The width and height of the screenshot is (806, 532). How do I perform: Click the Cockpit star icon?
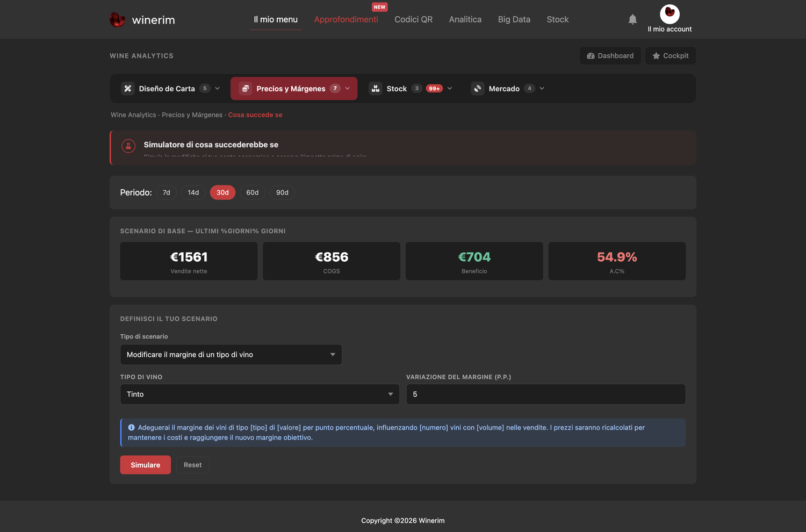pyautogui.click(x=656, y=56)
